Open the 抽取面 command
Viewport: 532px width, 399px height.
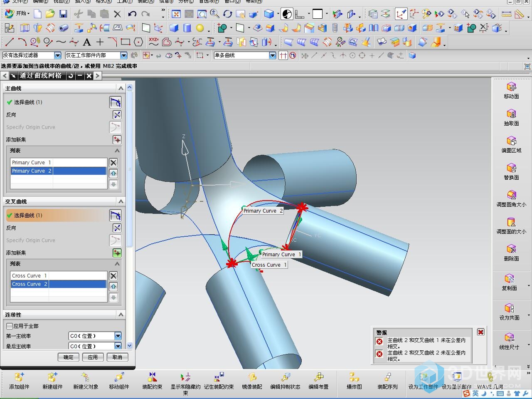click(x=511, y=117)
